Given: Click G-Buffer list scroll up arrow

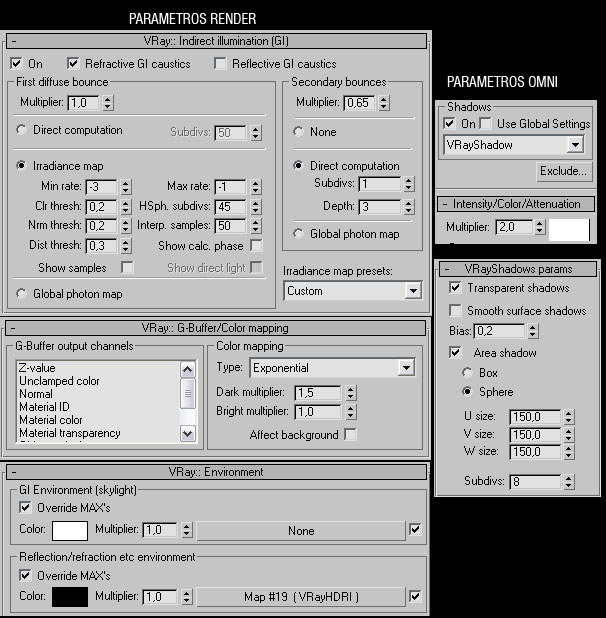Looking at the screenshot, I should pos(188,369).
